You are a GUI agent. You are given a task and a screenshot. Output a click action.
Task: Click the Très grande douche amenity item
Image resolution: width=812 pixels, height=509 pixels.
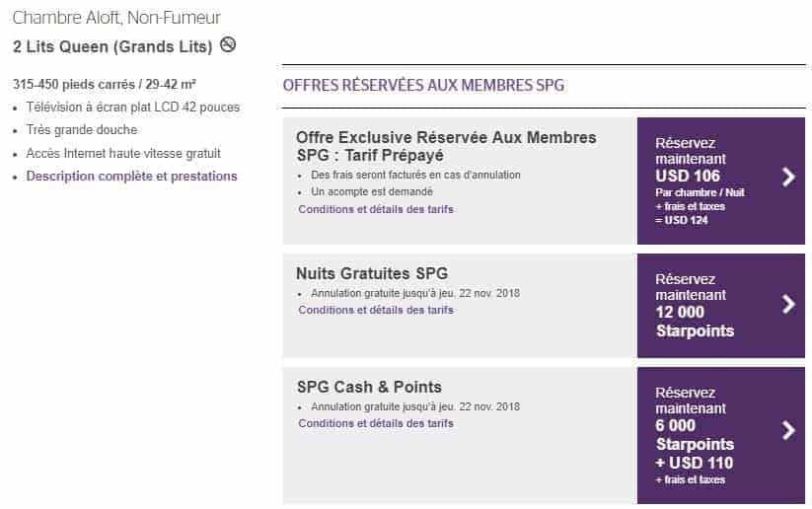pos(82,130)
